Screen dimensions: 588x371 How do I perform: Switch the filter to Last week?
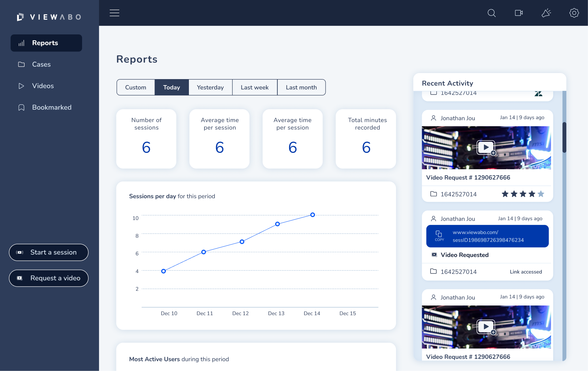click(x=255, y=87)
